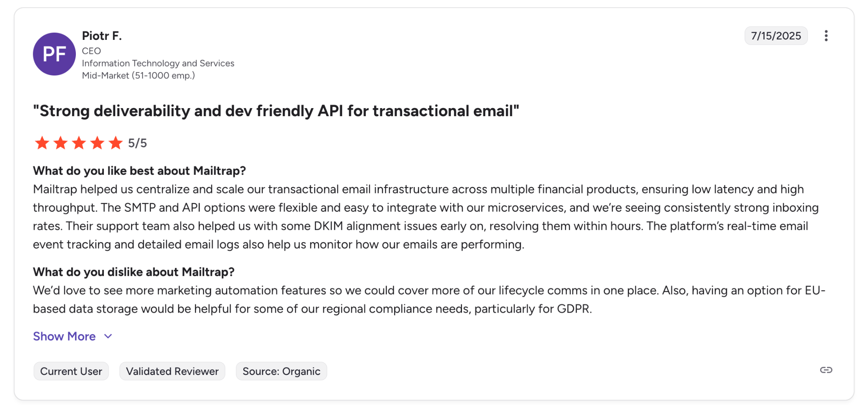Toggle the Validated Reviewer badge
The width and height of the screenshot is (868, 411).
(x=172, y=371)
